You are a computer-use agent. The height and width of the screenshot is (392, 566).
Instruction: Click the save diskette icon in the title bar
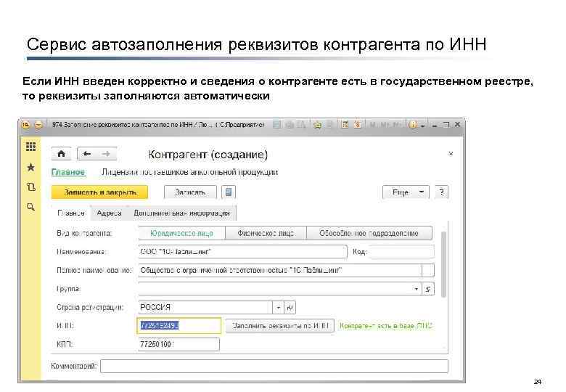pos(277,125)
